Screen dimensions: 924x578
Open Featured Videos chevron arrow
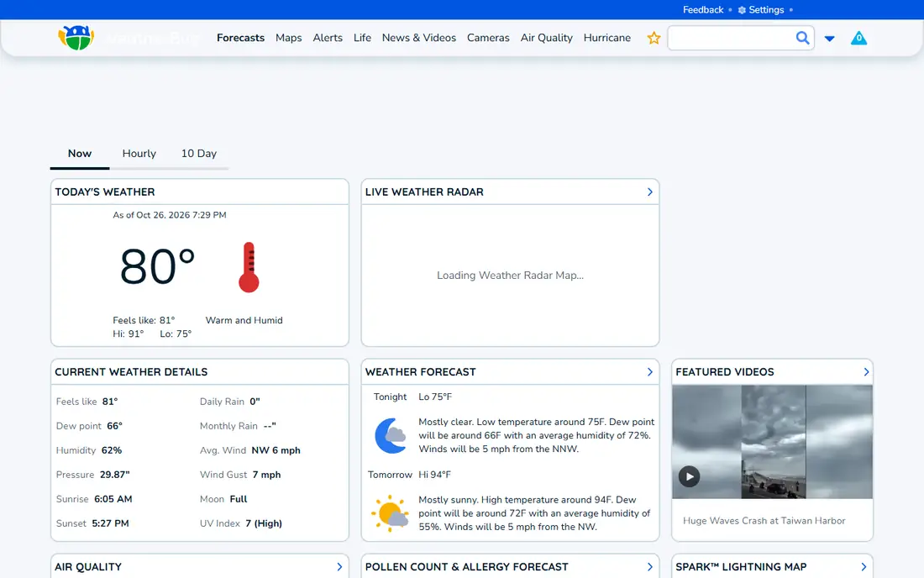(866, 372)
